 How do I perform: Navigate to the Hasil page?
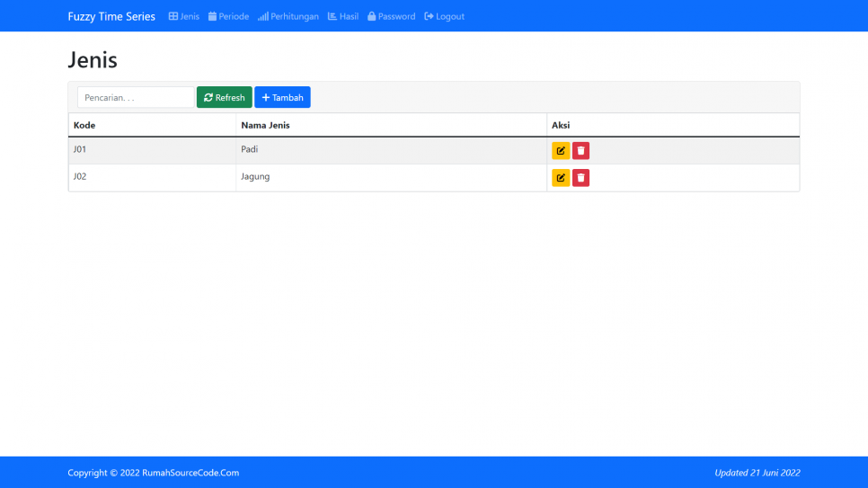343,16
